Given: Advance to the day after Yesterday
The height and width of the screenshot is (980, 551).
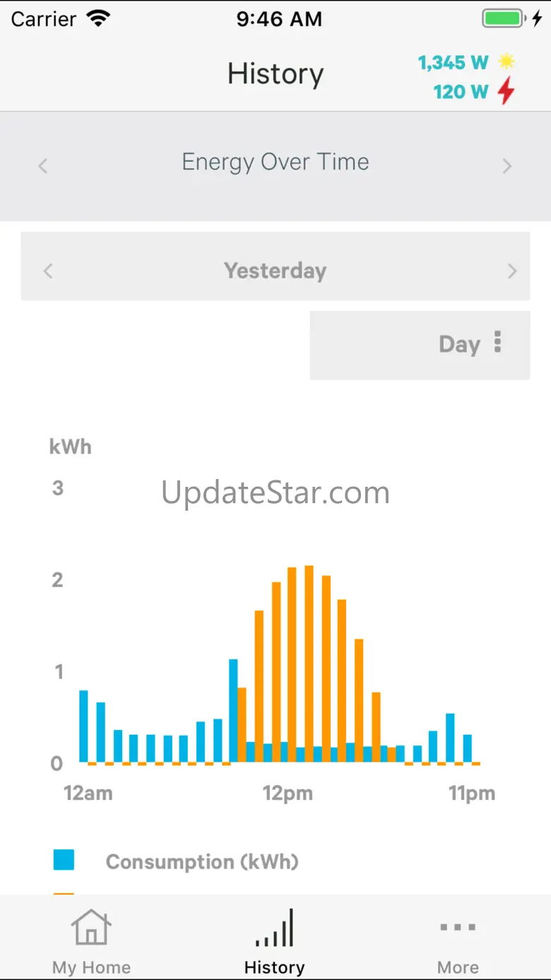Looking at the screenshot, I should [x=512, y=271].
